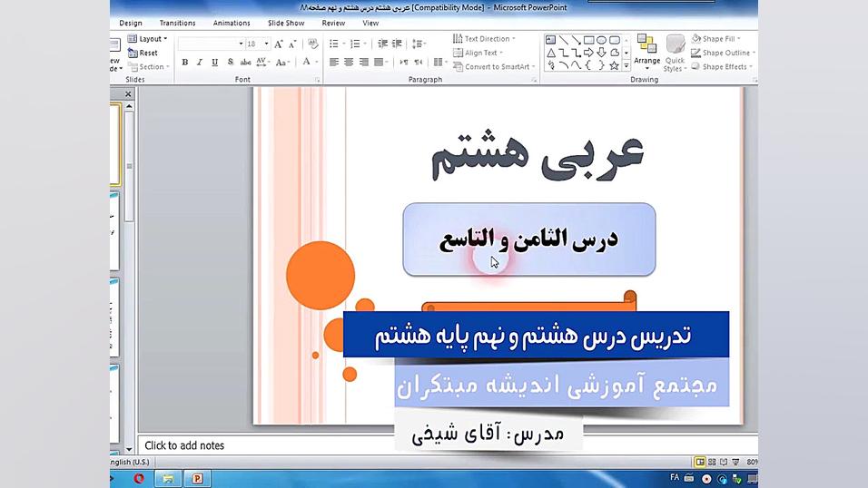Open the font name combo box

click(x=212, y=44)
